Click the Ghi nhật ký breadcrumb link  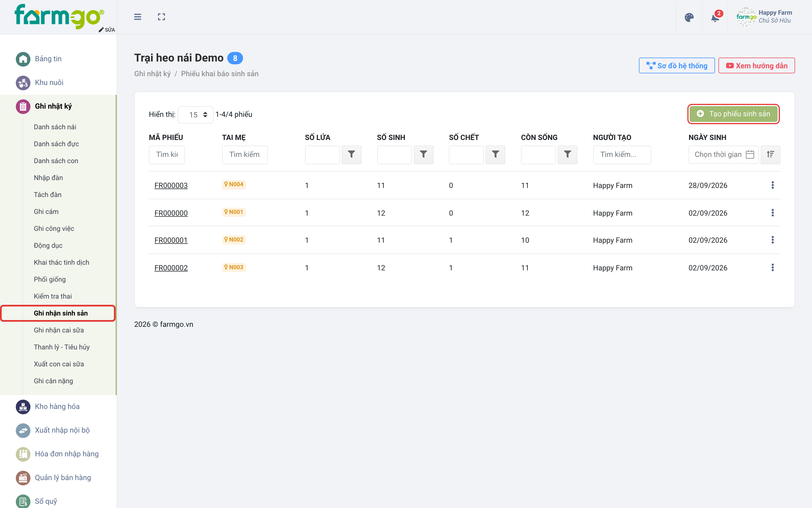152,74
